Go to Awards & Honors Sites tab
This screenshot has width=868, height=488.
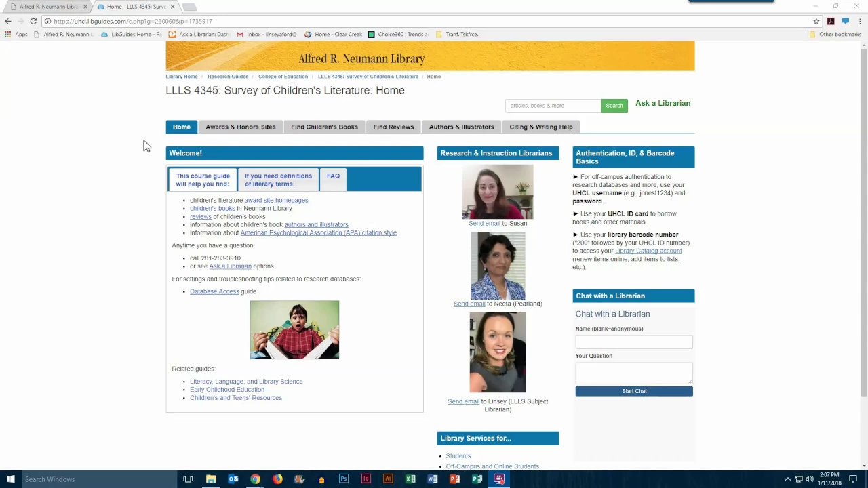pyautogui.click(x=241, y=127)
